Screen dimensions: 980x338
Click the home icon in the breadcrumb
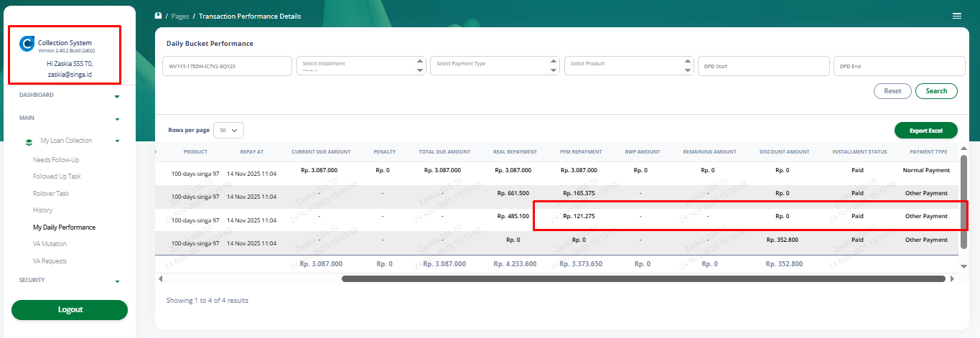pyautogui.click(x=158, y=16)
